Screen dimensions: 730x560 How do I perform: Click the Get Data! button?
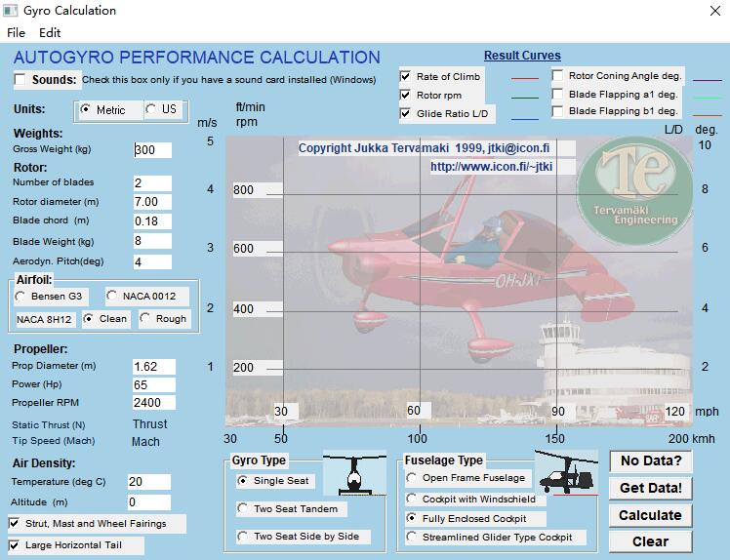point(650,488)
